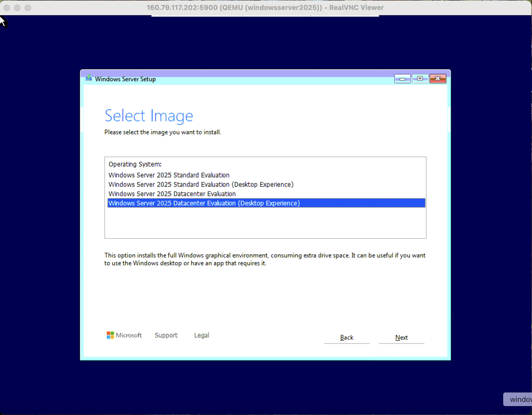Open the Legal page

pos(201,335)
